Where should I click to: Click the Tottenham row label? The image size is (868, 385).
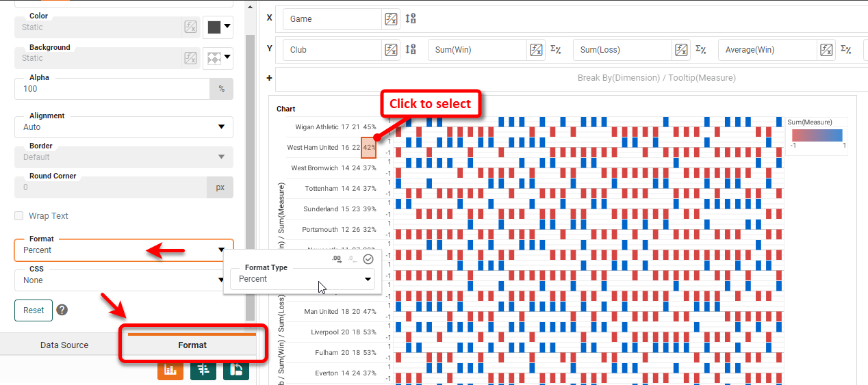pos(322,189)
